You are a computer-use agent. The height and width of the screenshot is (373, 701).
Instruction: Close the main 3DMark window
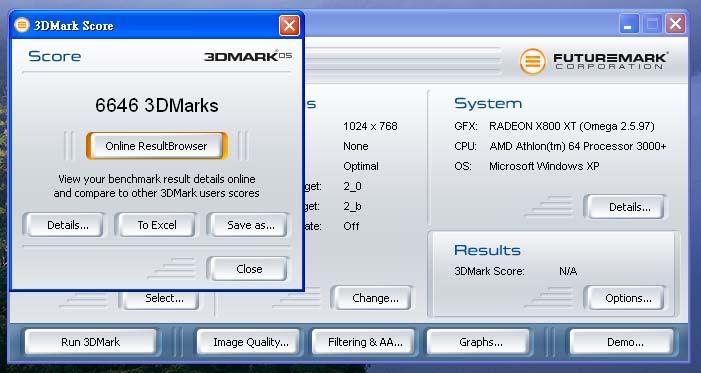676,24
